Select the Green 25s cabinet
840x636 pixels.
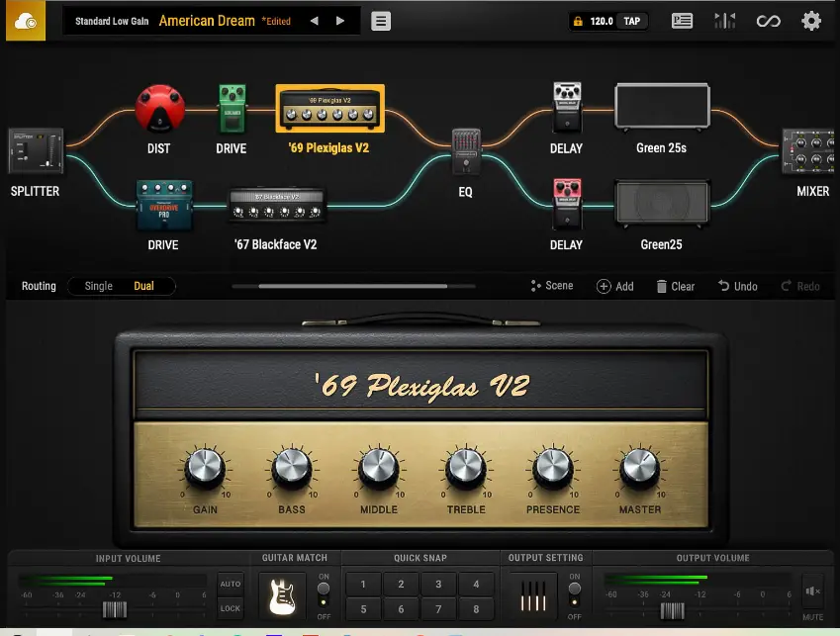coord(663,107)
